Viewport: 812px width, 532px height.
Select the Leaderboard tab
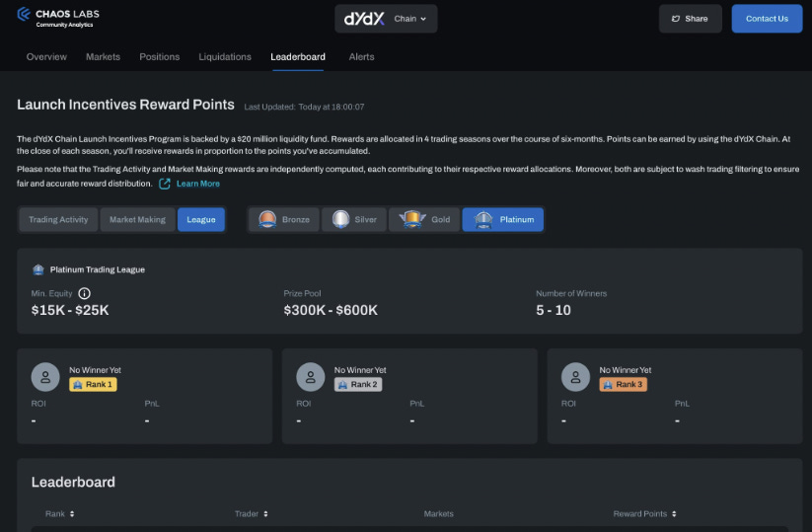(x=298, y=57)
